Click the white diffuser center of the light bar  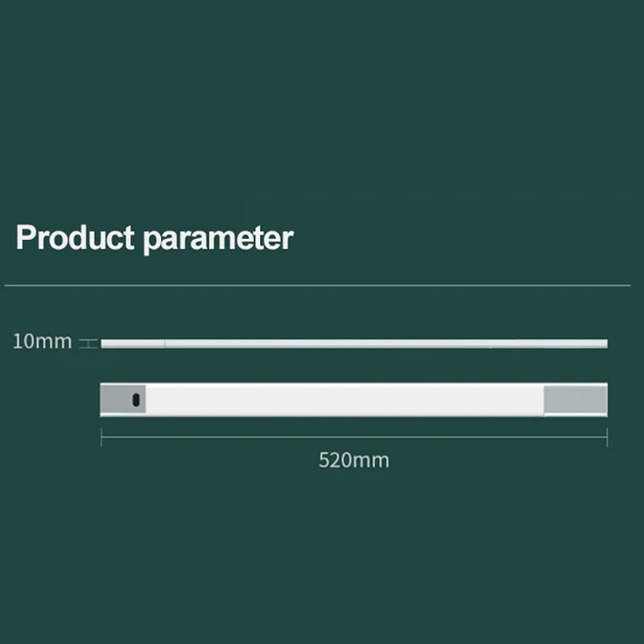(x=345, y=399)
